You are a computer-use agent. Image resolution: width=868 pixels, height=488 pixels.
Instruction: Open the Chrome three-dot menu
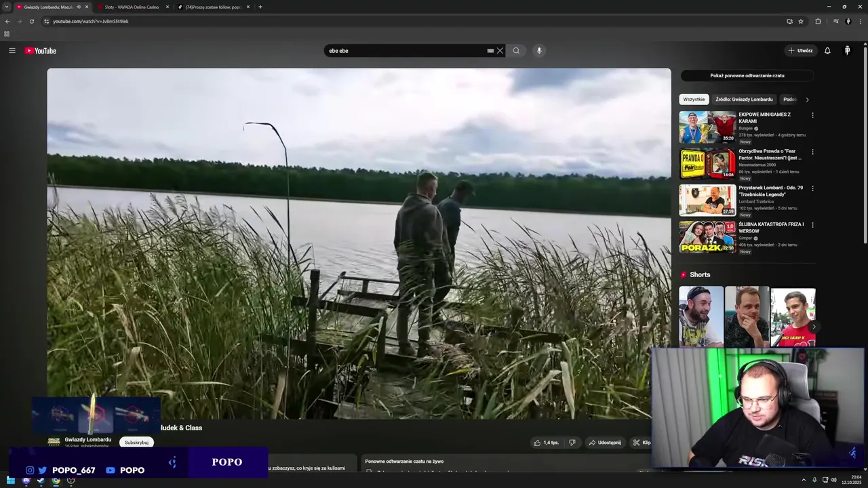click(861, 21)
